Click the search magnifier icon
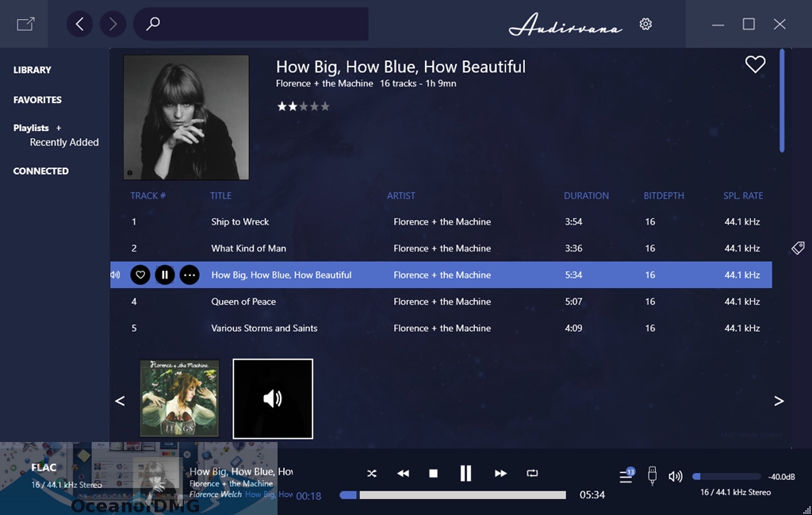This screenshot has width=812, height=515. [153, 24]
